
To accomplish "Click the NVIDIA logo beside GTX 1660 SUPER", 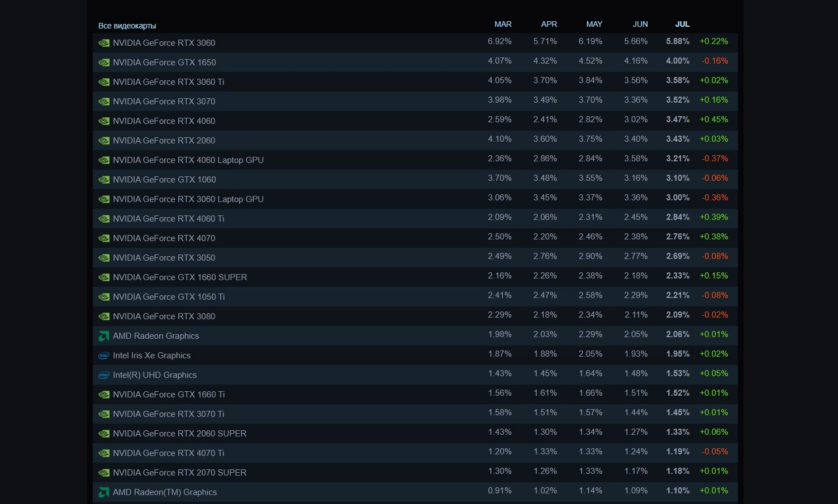I will 104,277.
